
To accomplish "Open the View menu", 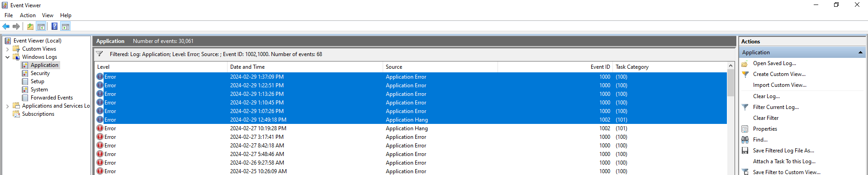I will pos(47,15).
